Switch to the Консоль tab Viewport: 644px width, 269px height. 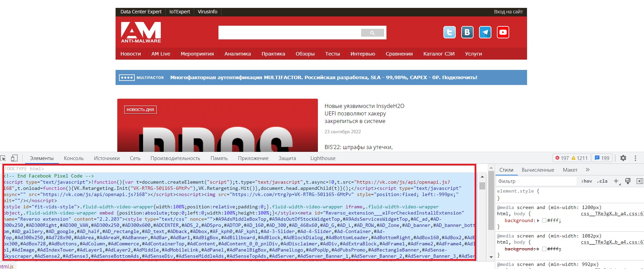click(x=74, y=158)
